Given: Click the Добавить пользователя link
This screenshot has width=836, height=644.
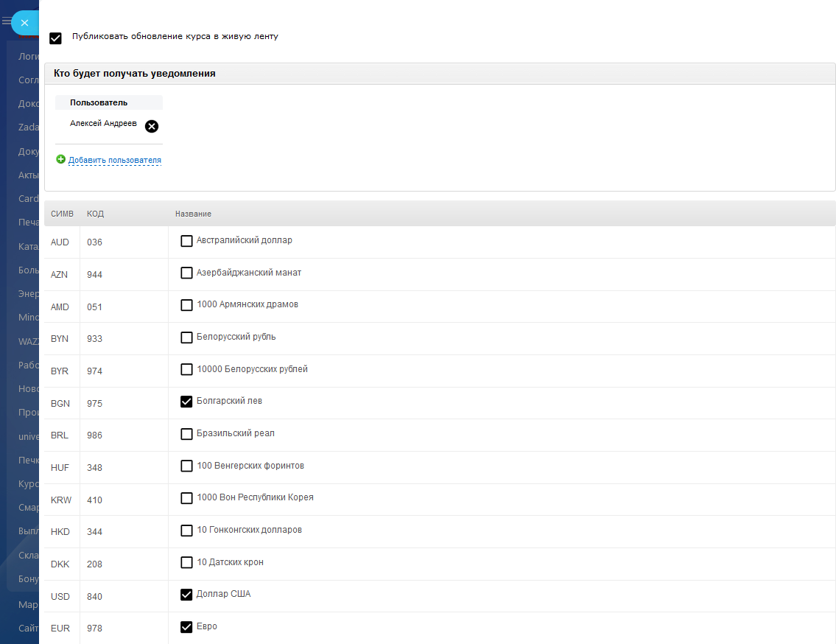Looking at the screenshot, I should [x=115, y=160].
